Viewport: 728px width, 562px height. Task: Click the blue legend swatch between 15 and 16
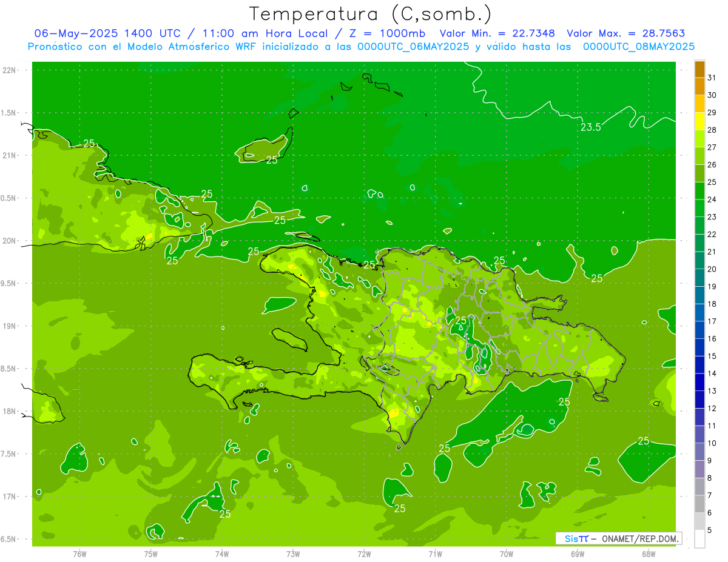[699, 348]
